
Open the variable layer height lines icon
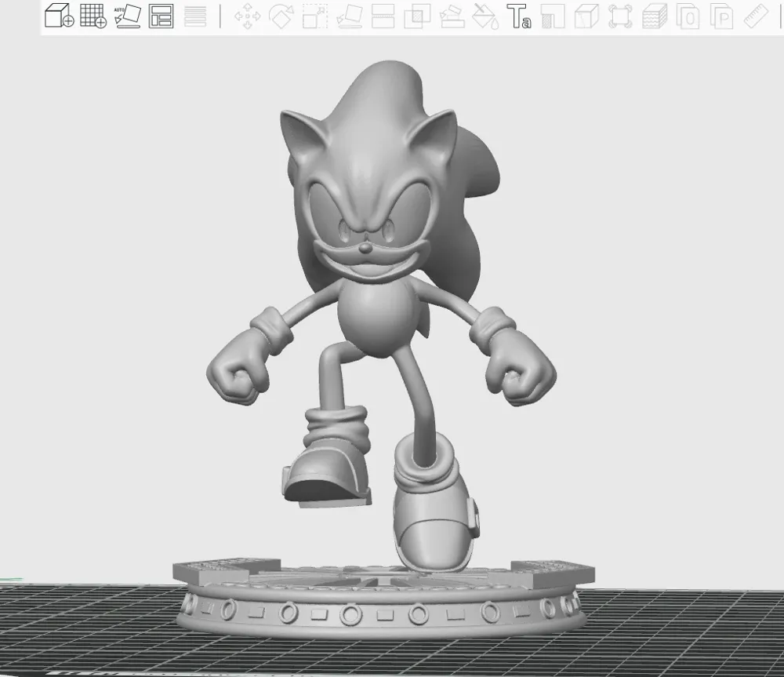pos(195,16)
